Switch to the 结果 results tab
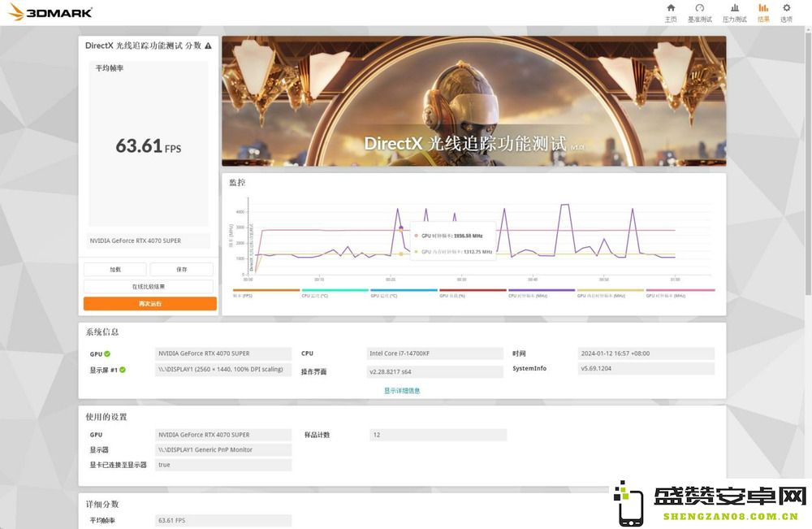Image resolution: width=812 pixels, height=529 pixels. click(x=763, y=13)
